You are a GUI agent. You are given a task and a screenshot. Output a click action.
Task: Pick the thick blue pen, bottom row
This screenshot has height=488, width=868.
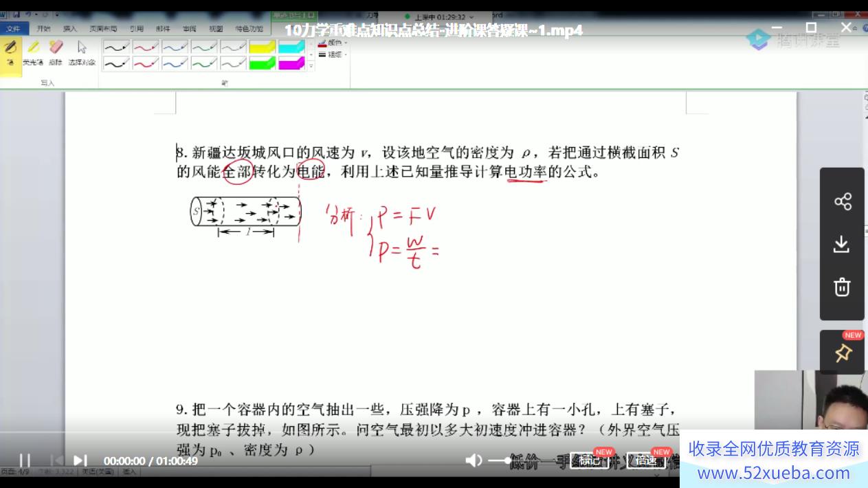click(175, 63)
